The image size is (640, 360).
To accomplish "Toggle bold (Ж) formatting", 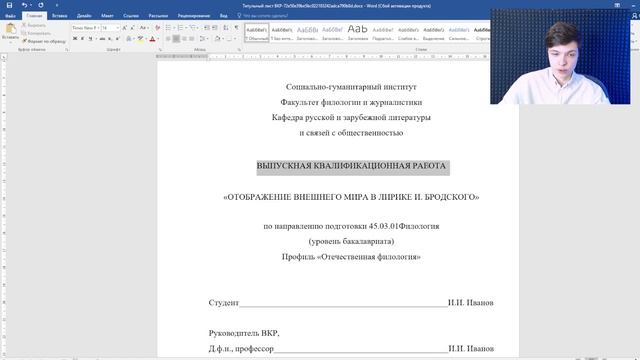I will [x=75, y=39].
